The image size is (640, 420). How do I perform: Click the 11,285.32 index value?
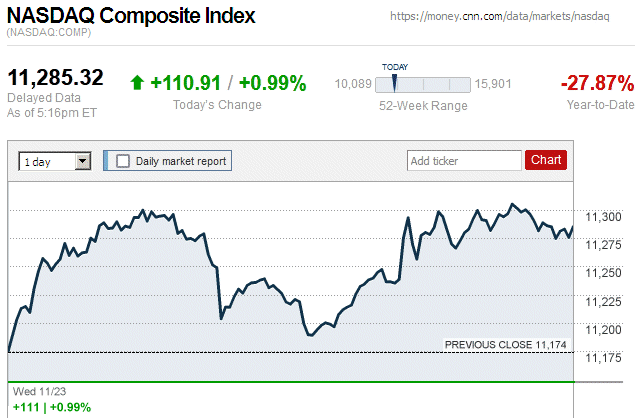(56, 78)
